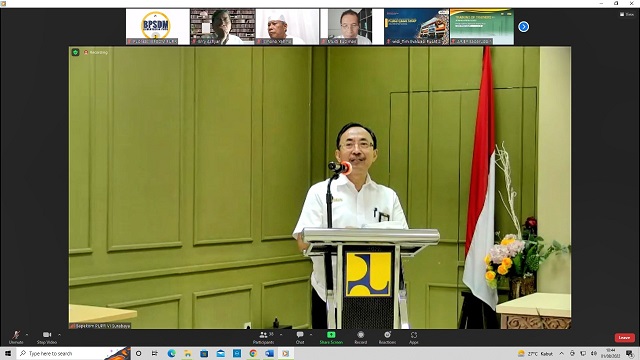Select the participant thumbnail with bookshelf background
Image resolution: width=640 pixels, height=360 pixels.
[223, 27]
